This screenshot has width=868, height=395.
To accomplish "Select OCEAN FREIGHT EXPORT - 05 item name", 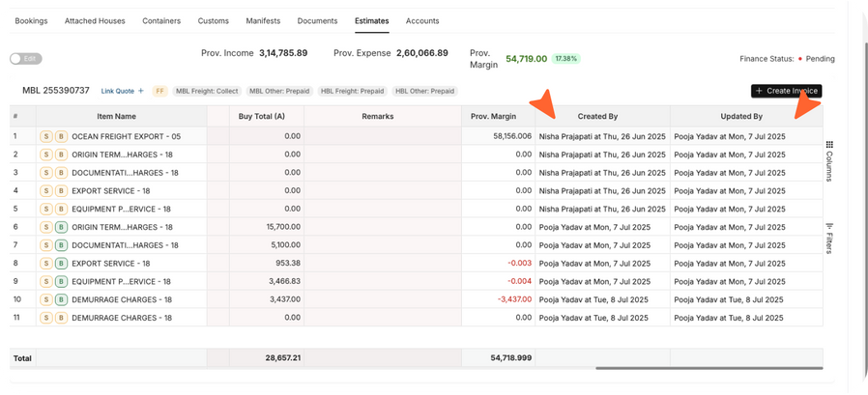I will point(127,136).
